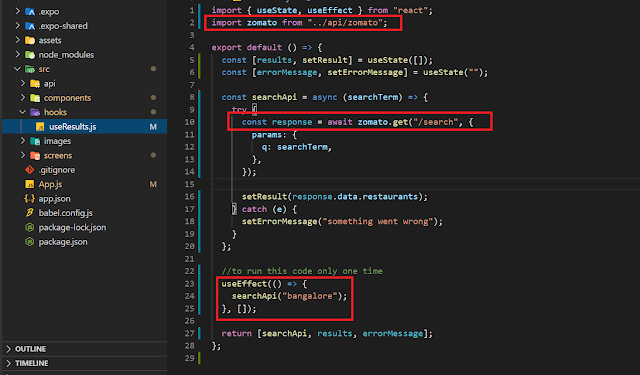Open babel.config.js file
This screenshot has width=640, height=375.
pos(65,213)
